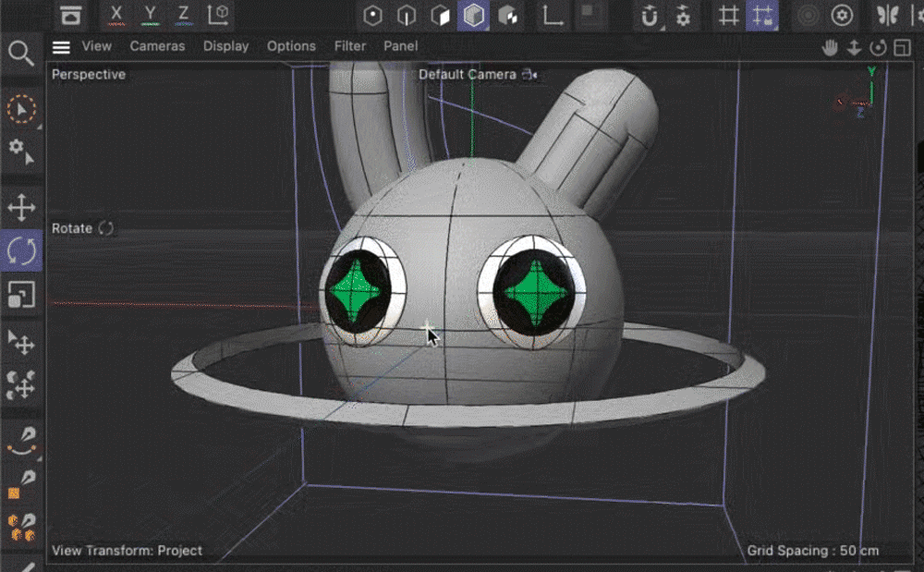This screenshot has height=572, width=924.
Task: Toggle Enable Snap magnet icon
Action: [650, 16]
